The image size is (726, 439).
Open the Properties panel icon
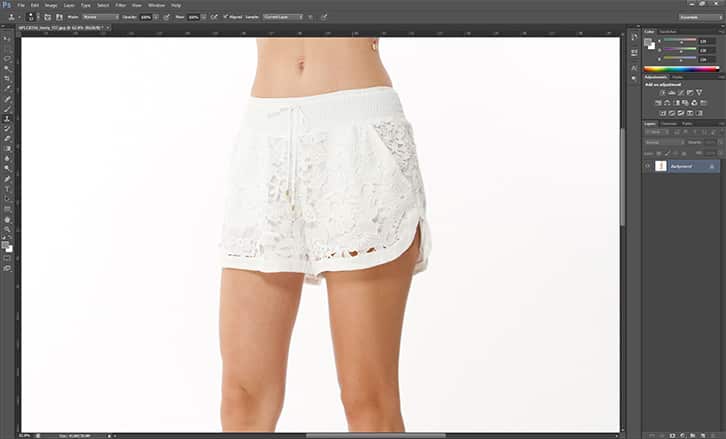pos(634,52)
